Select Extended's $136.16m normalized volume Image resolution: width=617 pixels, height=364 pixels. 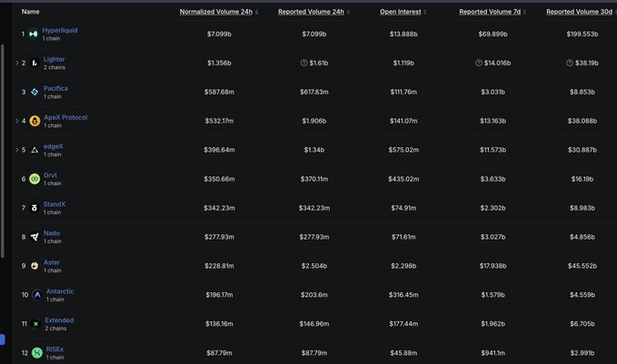219,324
